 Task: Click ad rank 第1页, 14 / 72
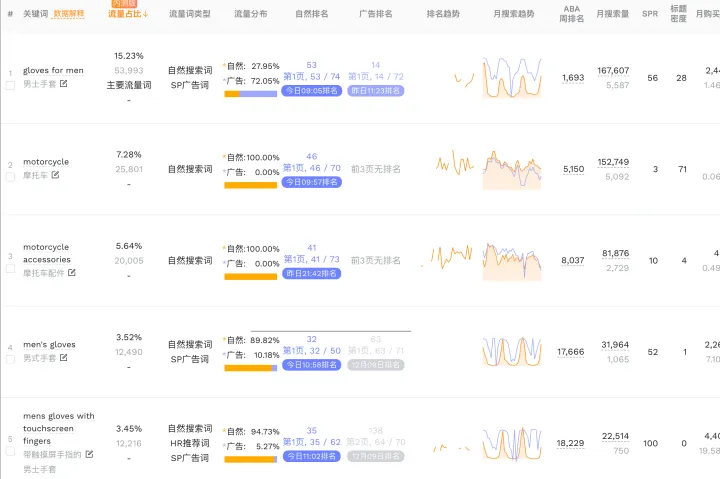click(x=376, y=76)
